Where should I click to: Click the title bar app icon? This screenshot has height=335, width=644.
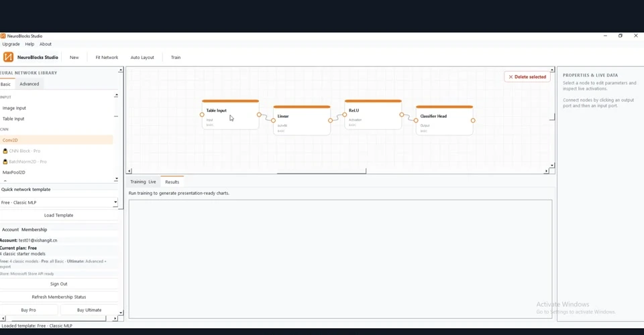pos(3,36)
